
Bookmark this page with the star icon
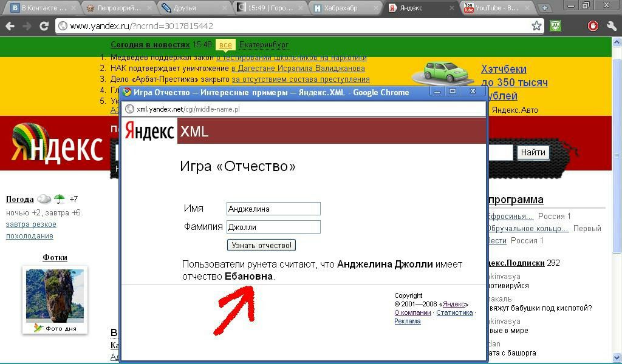coord(536,26)
